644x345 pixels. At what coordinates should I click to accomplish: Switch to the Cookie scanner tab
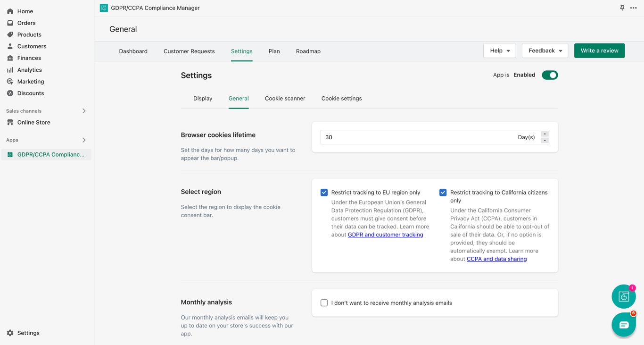285,99
